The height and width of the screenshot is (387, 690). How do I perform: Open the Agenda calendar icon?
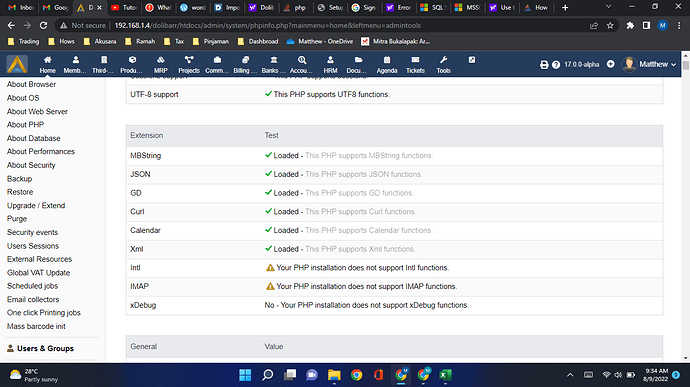coord(387,60)
